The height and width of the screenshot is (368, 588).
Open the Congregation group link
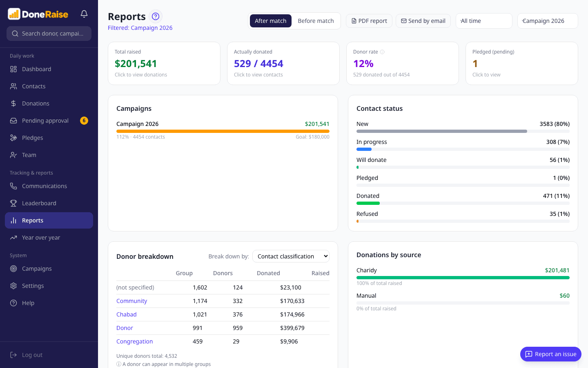[135, 341]
